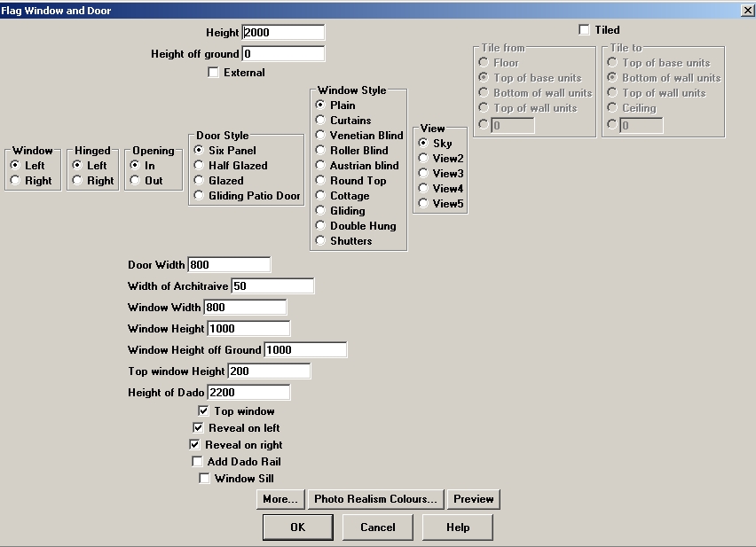Image resolution: width=756 pixels, height=547 pixels.
Task: Close the Flag Window and Door dialog
Action: [746, 10]
